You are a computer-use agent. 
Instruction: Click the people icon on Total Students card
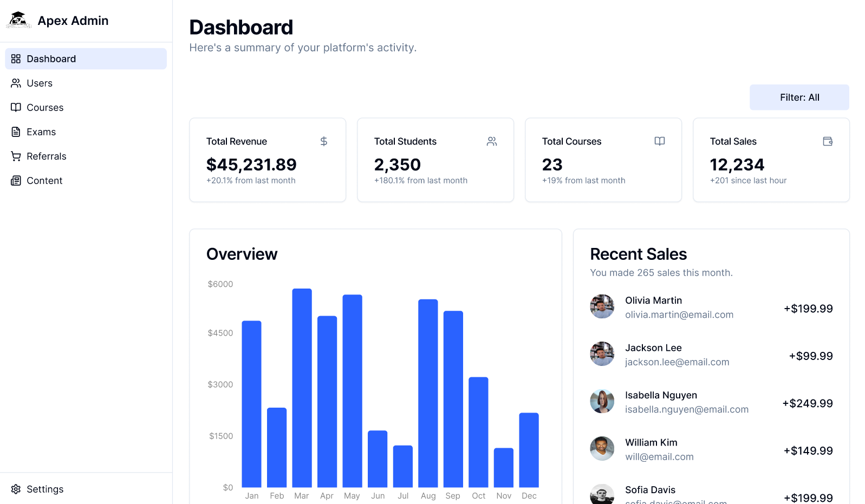coord(492,141)
